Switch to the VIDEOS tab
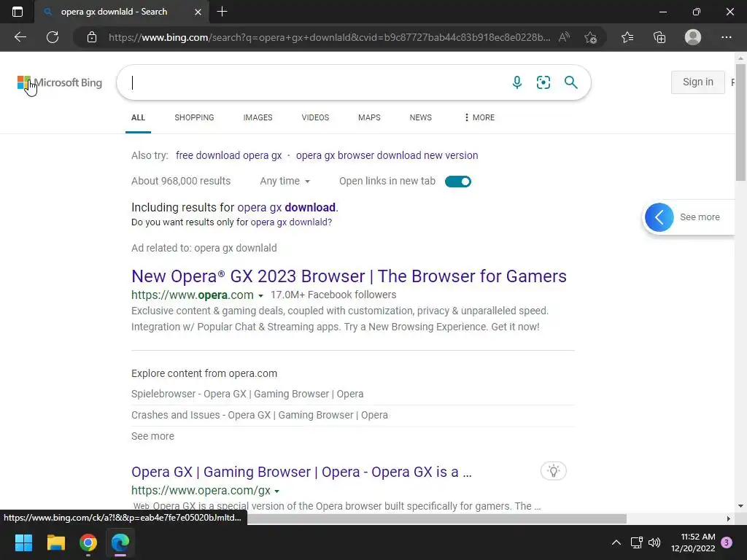The image size is (747, 560). [x=315, y=117]
